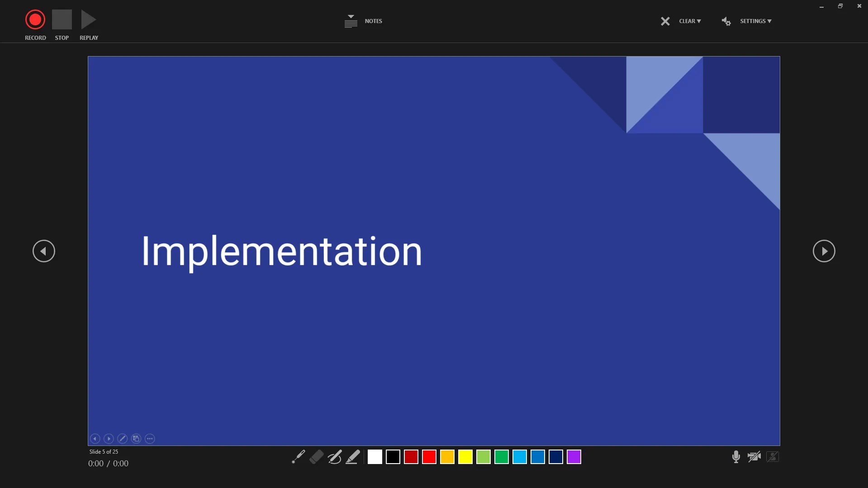868x488 pixels.
Task: Select the eraser tool
Action: coord(316,457)
